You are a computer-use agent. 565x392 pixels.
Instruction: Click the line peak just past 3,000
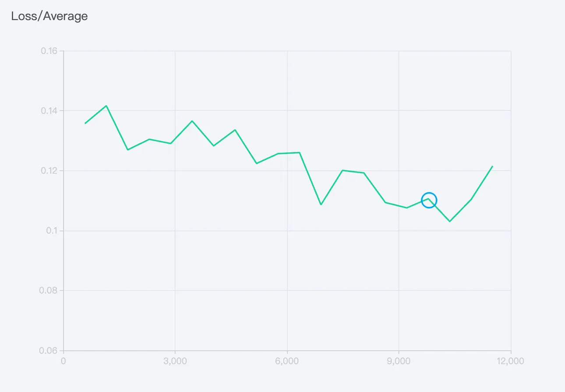tap(192, 121)
